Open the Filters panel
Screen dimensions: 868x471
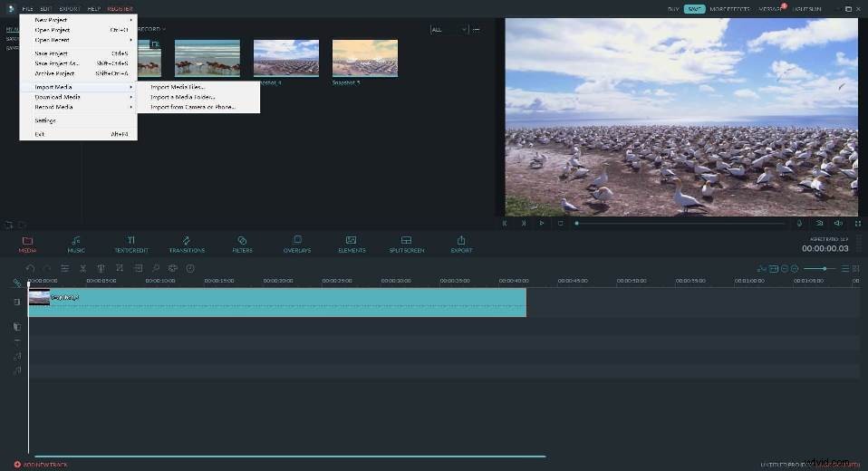coord(242,244)
